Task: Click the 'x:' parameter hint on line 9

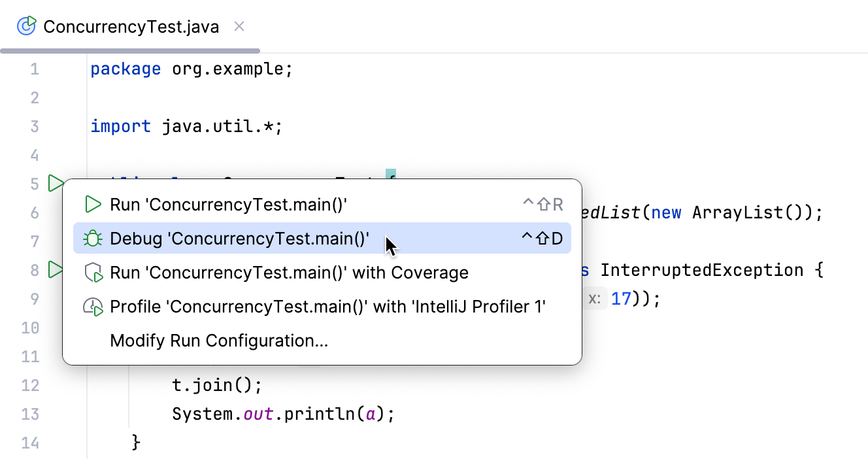Action: coord(594,299)
